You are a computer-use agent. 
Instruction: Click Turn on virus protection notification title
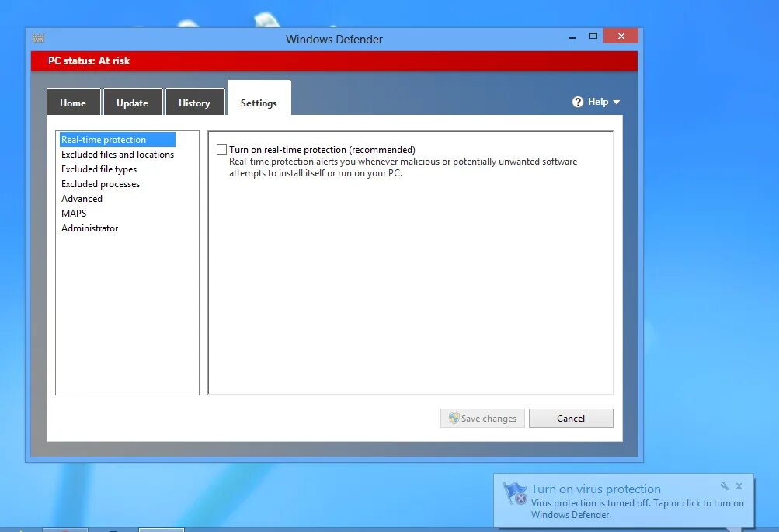click(596, 489)
